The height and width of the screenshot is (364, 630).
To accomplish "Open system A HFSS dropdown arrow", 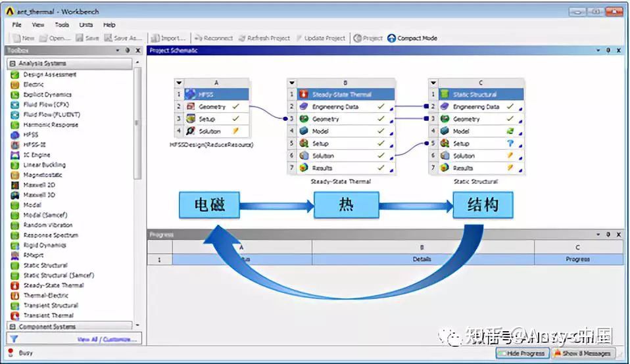I will (x=179, y=83).
